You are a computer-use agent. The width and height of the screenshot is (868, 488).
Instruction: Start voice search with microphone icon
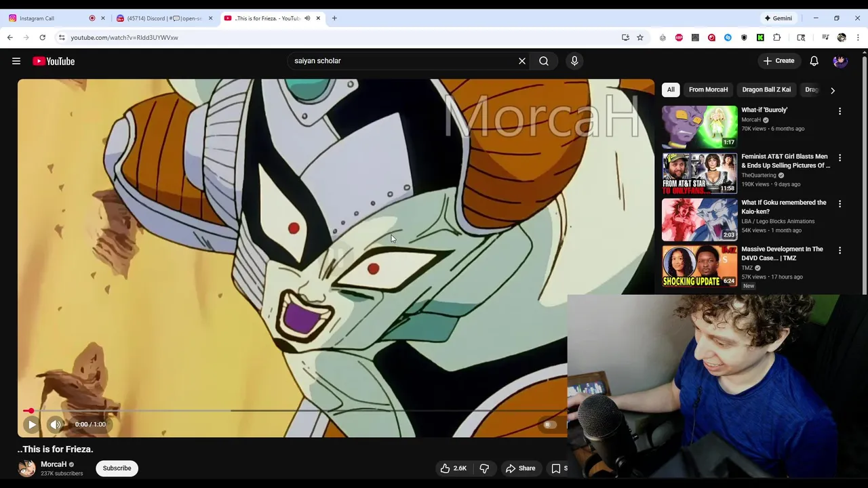(574, 61)
